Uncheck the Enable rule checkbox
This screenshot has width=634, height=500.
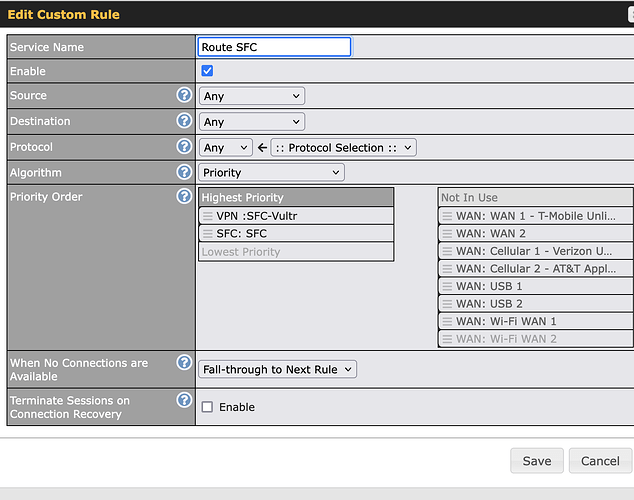[207, 71]
